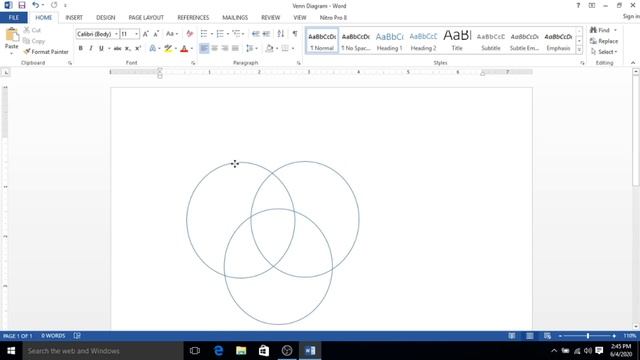Justify the paragraph text

coord(235,49)
